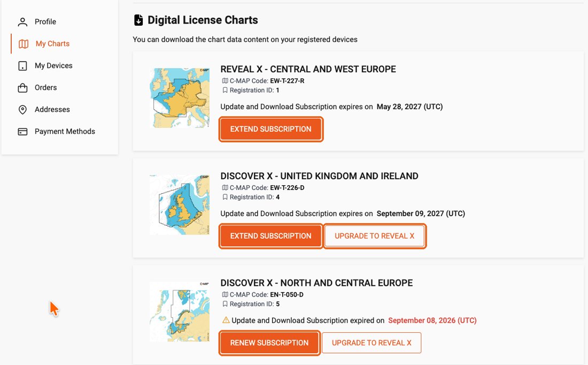Open the Addresses section
588x365 pixels.
point(52,110)
